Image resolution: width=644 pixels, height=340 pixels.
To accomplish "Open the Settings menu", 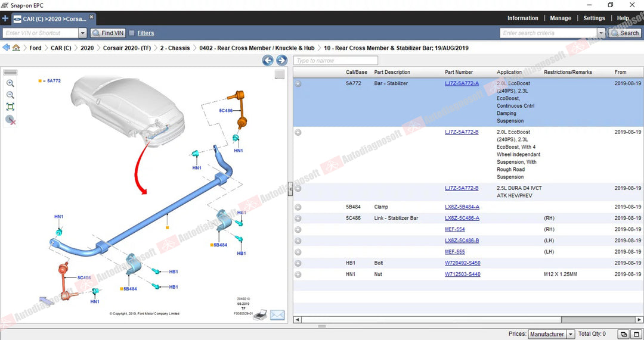I will pyautogui.click(x=594, y=18).
